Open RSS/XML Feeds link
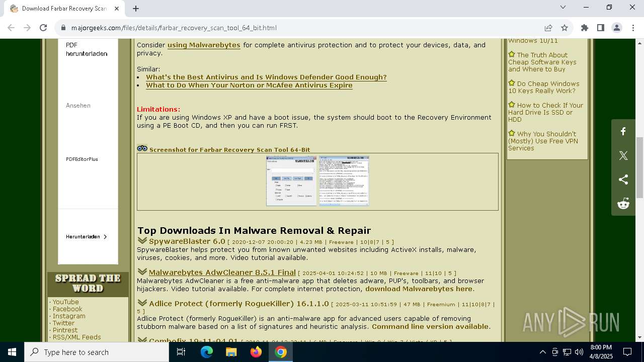This screenshot has height=362, width=644. click(76, 337)
